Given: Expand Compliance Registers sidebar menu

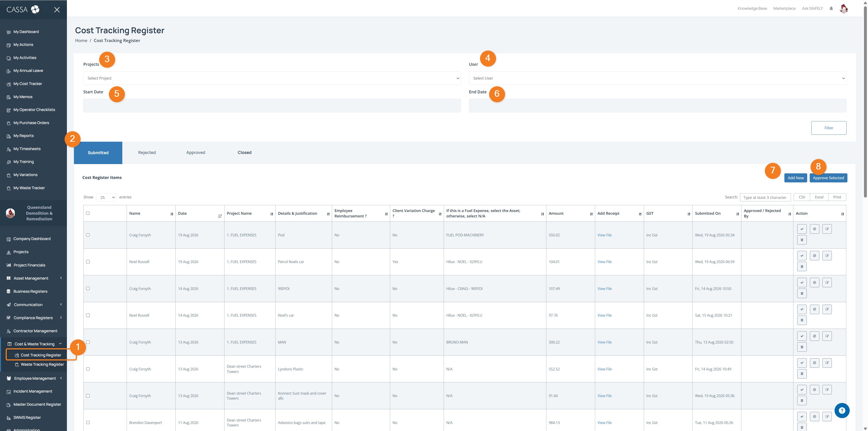Looking at the screenshot, I should coord(34,318).
